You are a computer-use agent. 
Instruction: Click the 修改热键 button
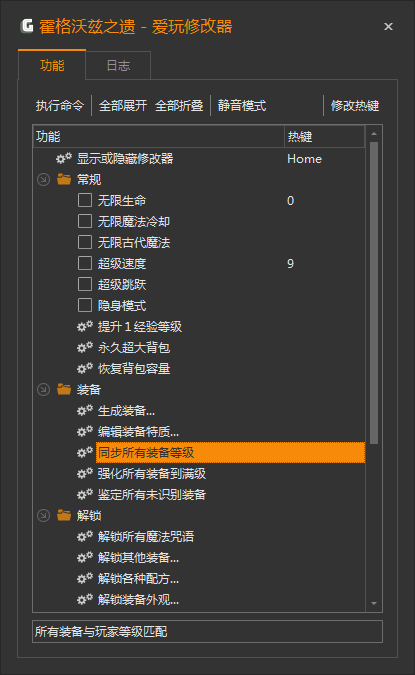click(355, 105)
